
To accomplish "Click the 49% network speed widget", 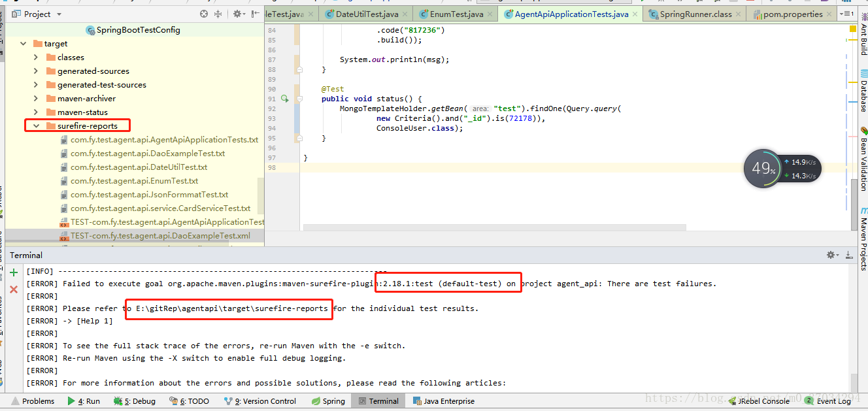I will [x=782, y=169].
